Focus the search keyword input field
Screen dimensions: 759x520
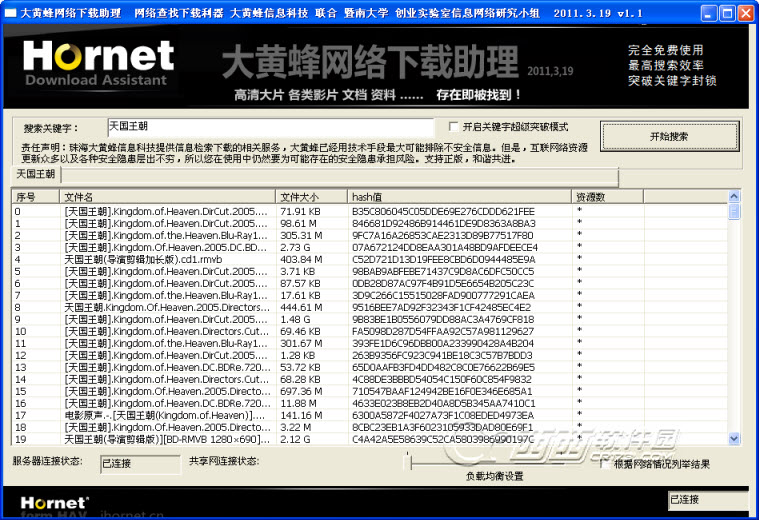(x=271, y=128)
